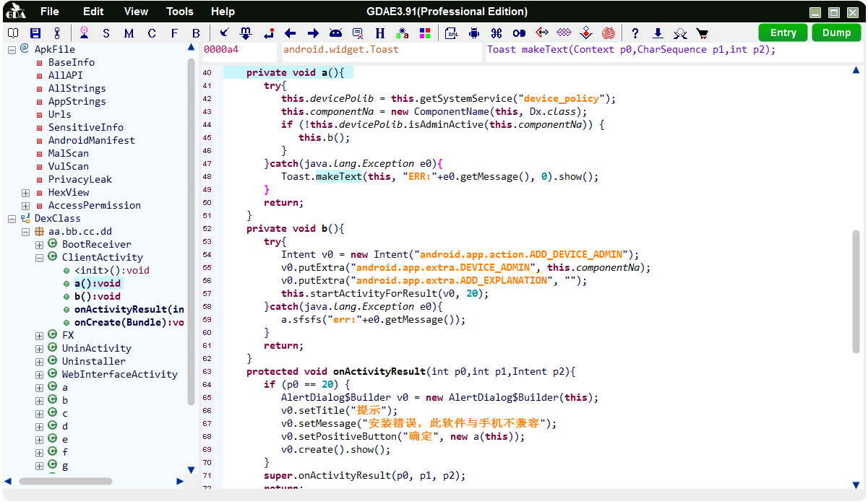The image size is (868, 504).
Task: Select onCreate(Bundle) method in tree
Action: pyautogui.click(x=129, y=322)
